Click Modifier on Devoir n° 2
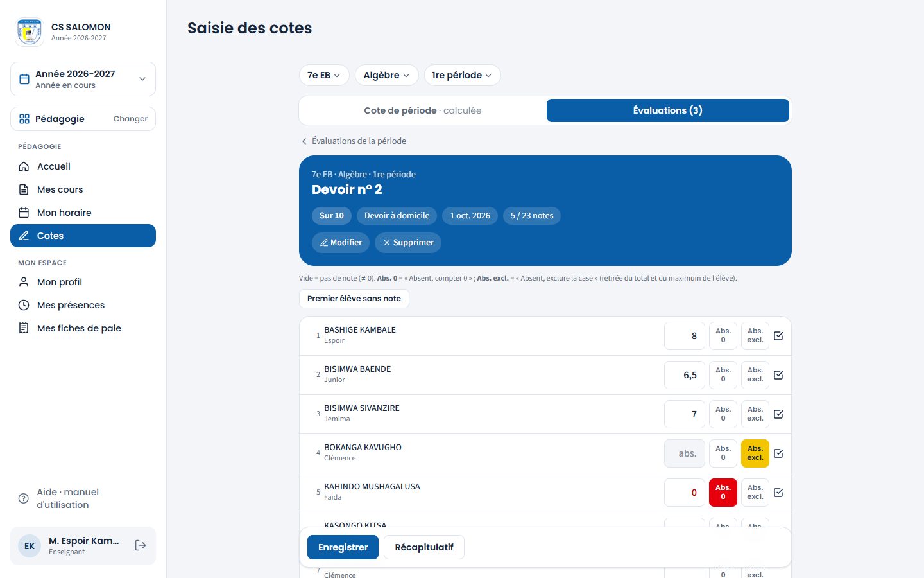Viewport: 924px width, 578px height. [341, 243]
